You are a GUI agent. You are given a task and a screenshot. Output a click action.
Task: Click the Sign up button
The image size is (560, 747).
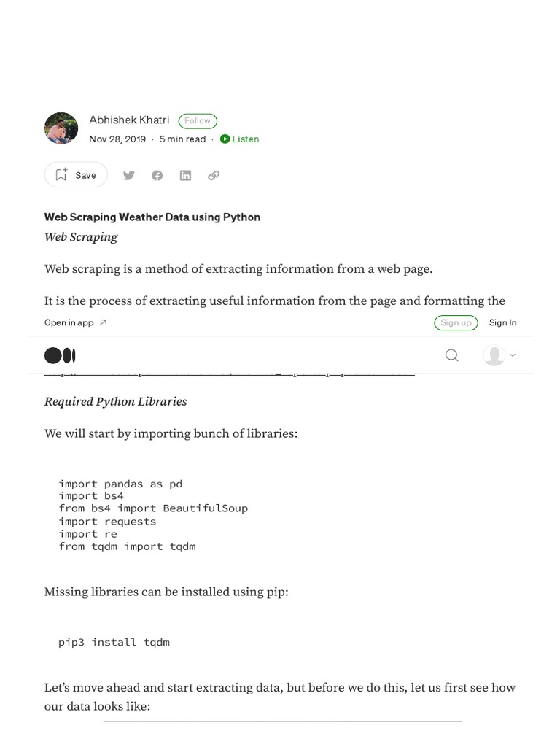click(x=456, y=322)
